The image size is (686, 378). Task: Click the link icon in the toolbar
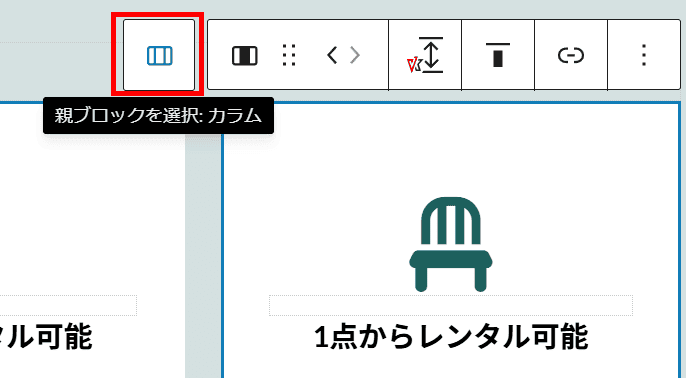coord(571,55)
